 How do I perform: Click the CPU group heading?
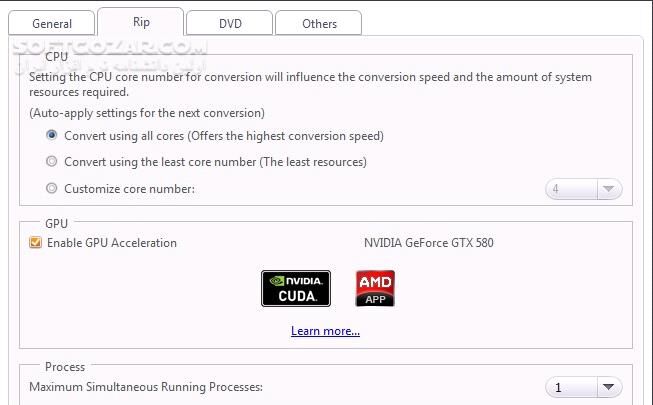tap(56, 58)
